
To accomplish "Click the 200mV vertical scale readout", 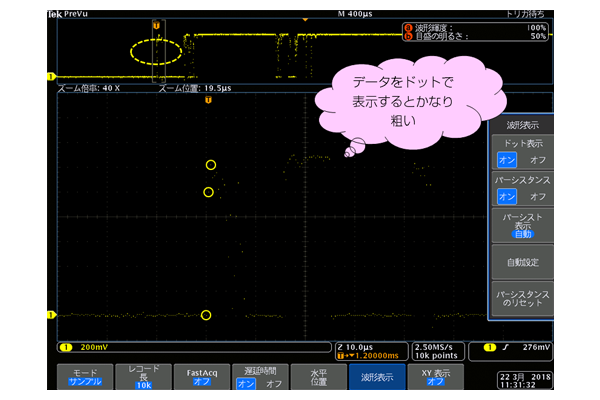I will click(x=94, y=347).
